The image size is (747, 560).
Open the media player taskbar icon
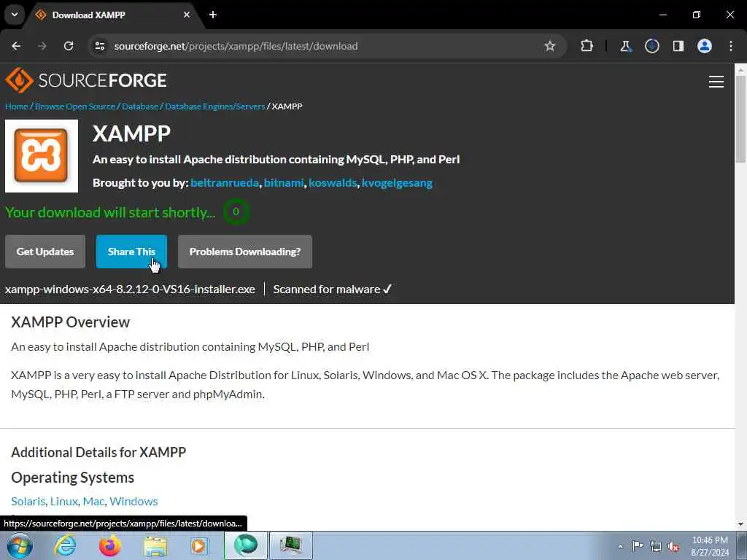coord(200,545)
